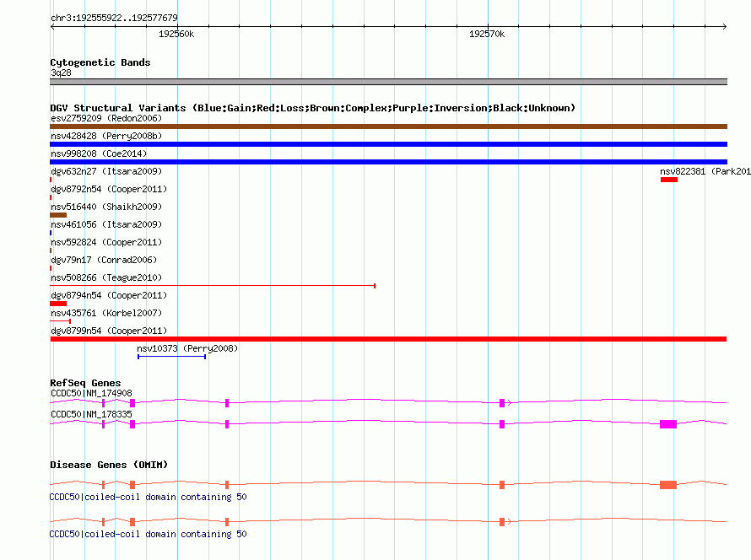Click the nsv508266 (Teague2010) red variant line
This screenshot has height=560, width=751.
point(213,286)
